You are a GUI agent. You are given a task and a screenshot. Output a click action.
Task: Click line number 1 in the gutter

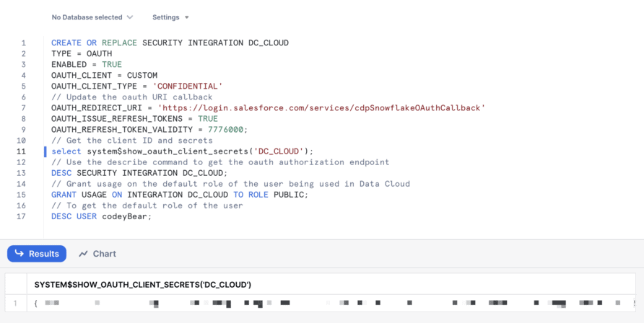coord(23,43)
